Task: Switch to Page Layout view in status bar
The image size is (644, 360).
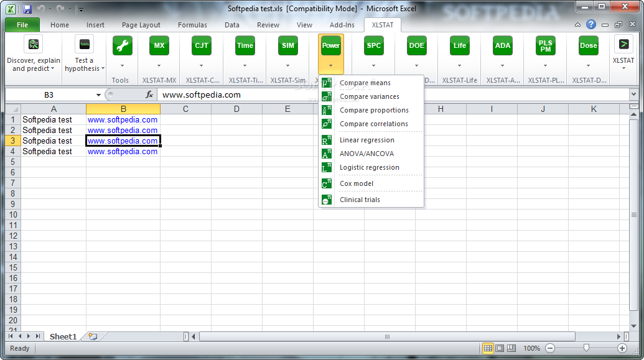Action: [x=500, y=348]
